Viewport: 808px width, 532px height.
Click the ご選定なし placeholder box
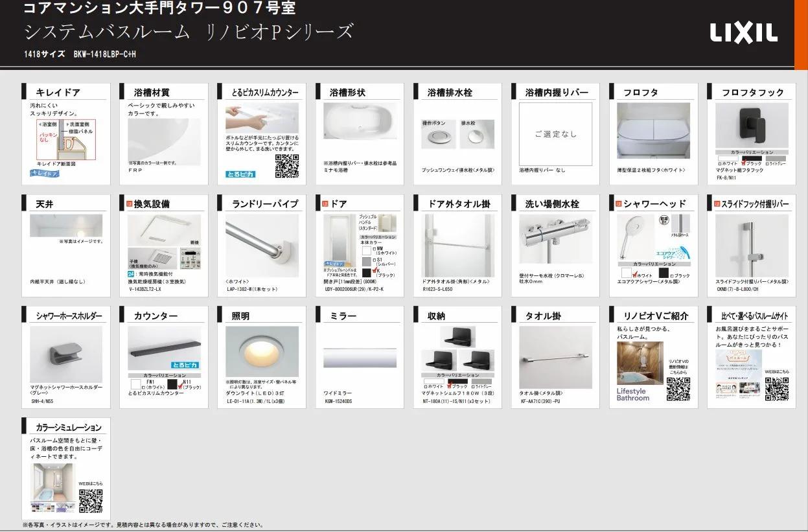pos(555,133)
